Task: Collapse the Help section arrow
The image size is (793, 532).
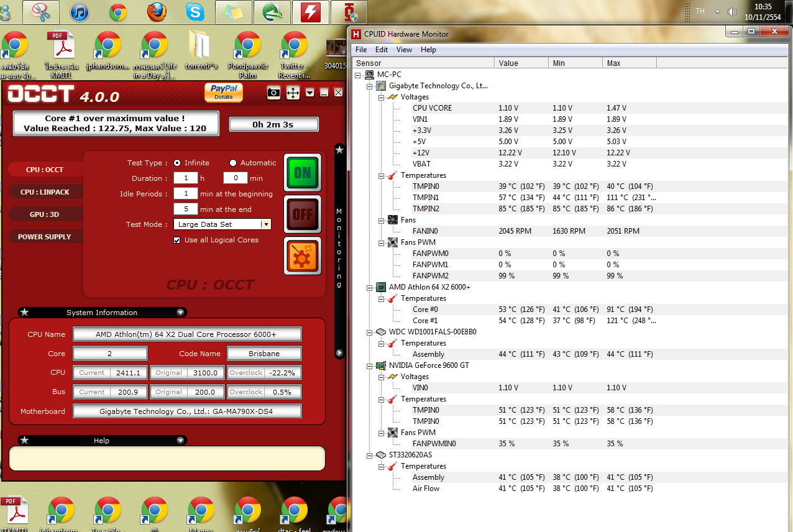Action: coord(180,441)
